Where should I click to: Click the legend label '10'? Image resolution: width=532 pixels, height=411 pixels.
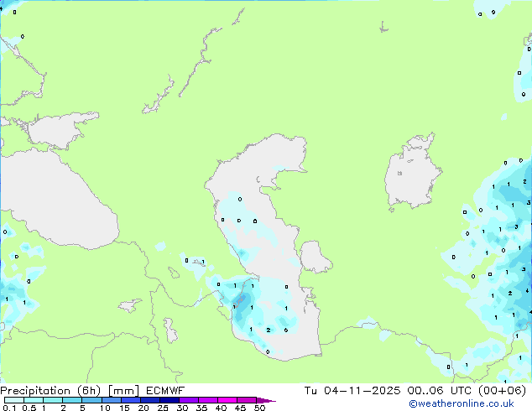(x=105, y=408)
